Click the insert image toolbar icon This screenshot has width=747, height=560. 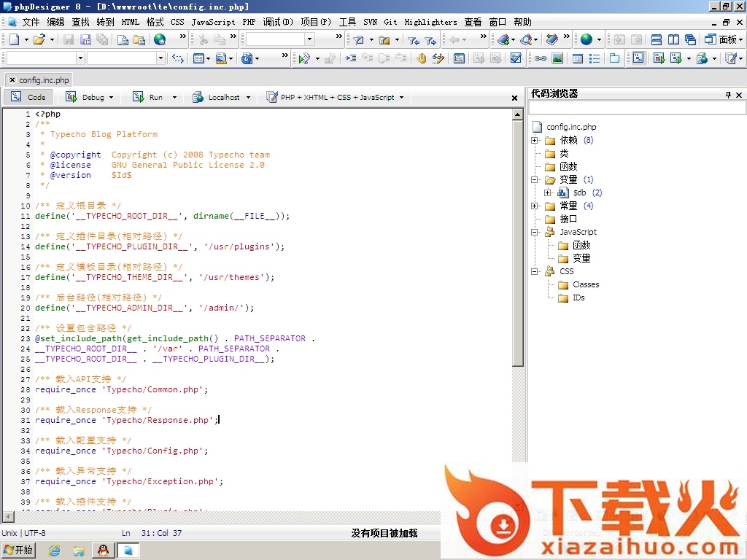(x=557, y=58)
